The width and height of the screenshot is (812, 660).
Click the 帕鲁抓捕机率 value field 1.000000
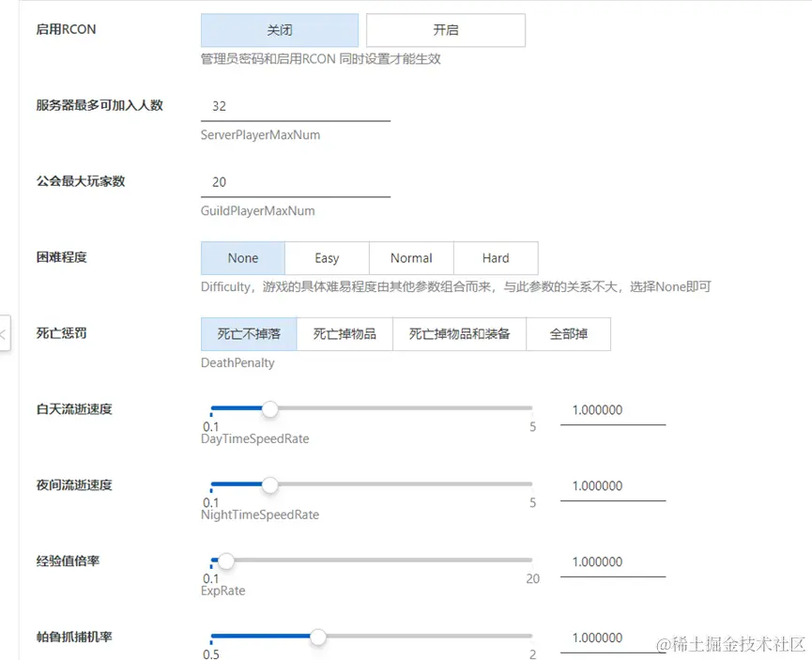[613, 638]
